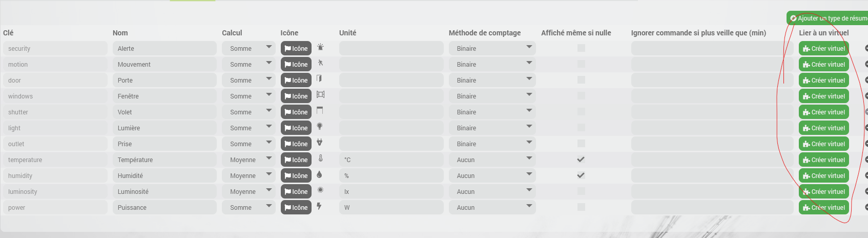Click the door icon in the Porte row

(319, 79)
